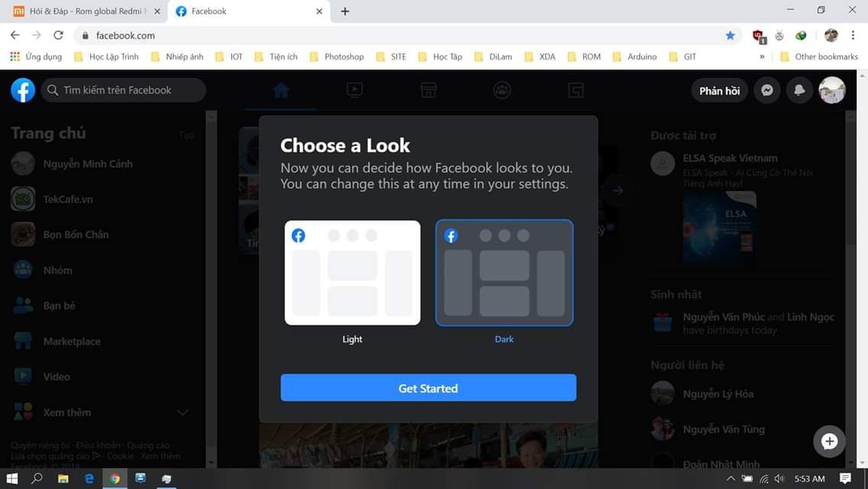This screenshot has height=489, width=868.
Task: Click the Phản hồi button
Action: tap(719, 91)
